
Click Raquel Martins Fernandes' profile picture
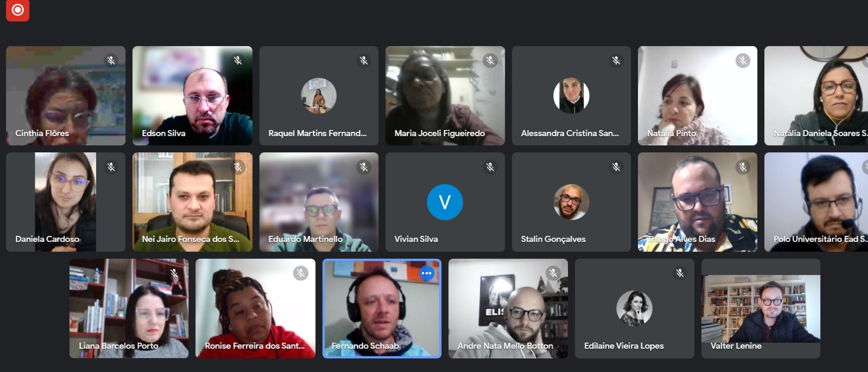(x=318, y=96)
